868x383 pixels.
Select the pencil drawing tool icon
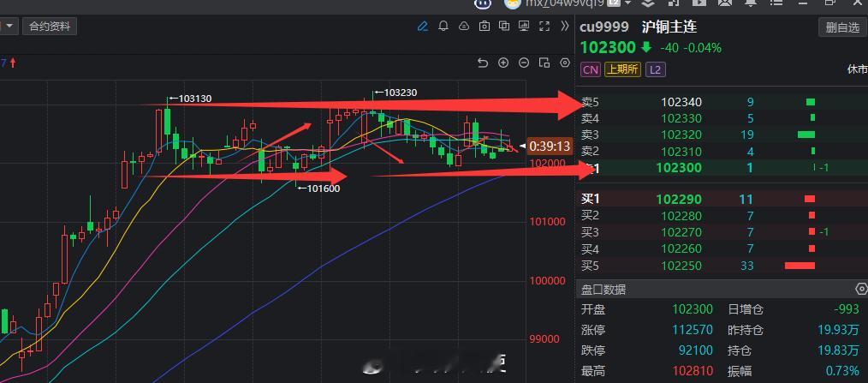coord(423,26)
